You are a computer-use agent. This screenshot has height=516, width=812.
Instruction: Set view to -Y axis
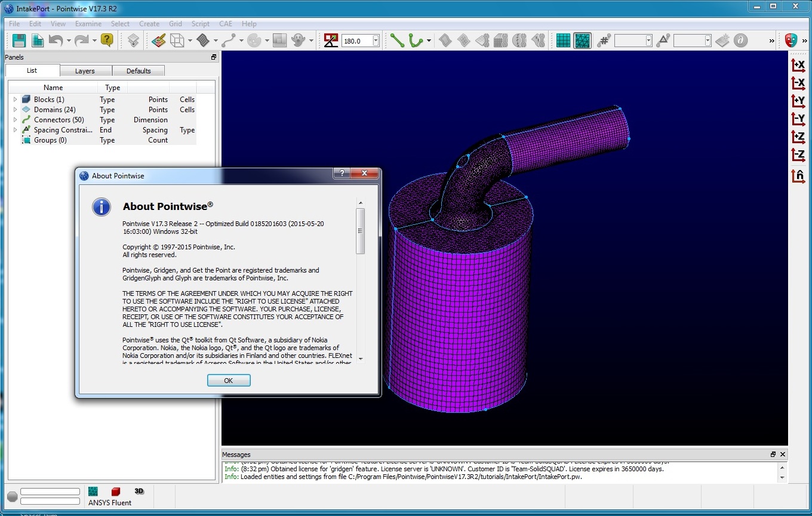point(798,118)
